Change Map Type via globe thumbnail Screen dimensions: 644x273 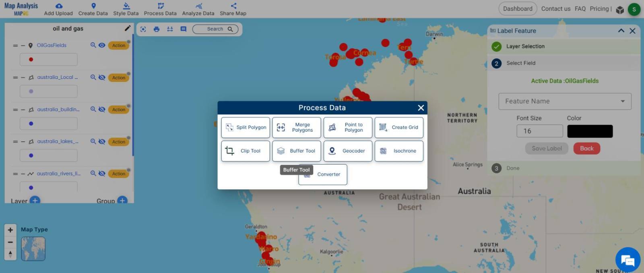[x=33, y=248]
